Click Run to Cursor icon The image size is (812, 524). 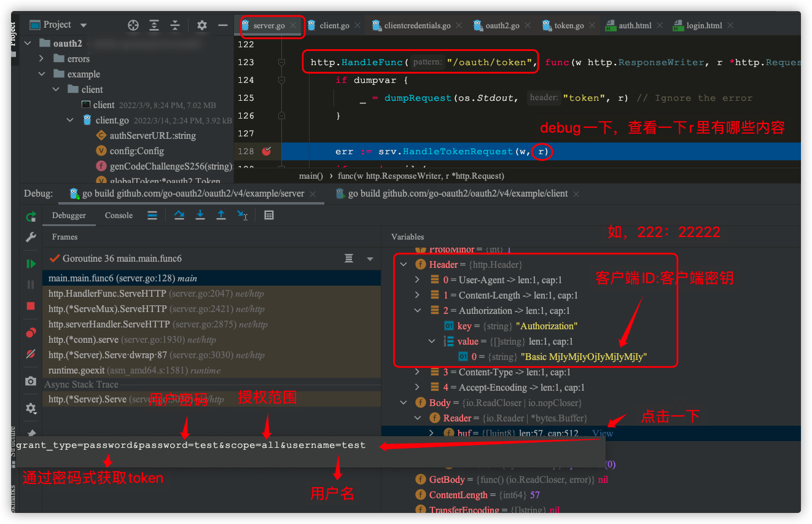243,215
